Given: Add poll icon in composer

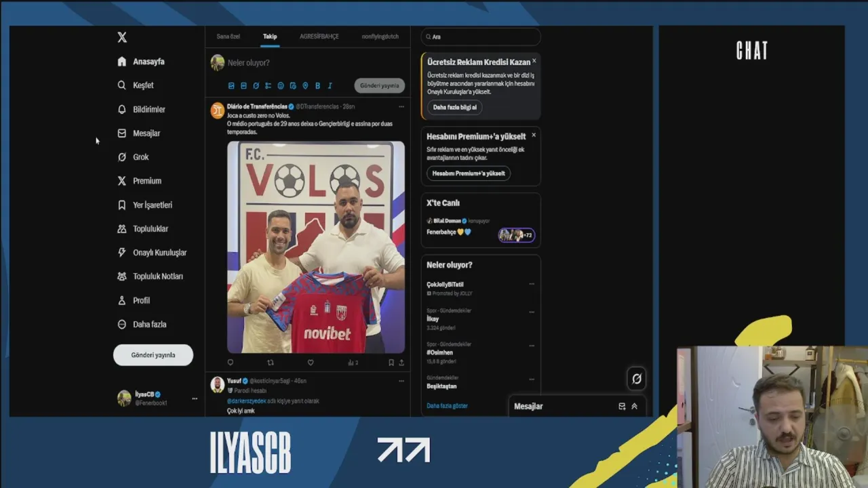Looking at the screenshot, I should (x=268, y=86).
